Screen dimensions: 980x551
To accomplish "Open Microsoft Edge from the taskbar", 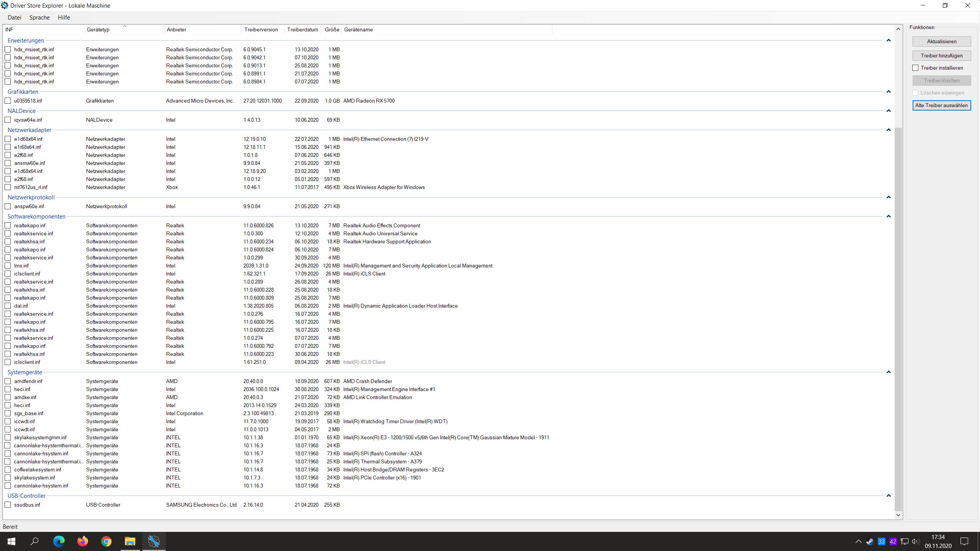I will 58,541.
